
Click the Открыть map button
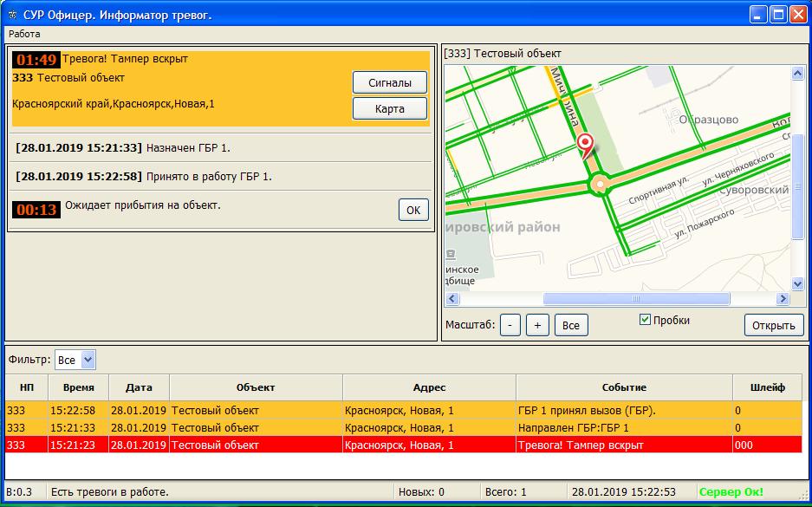[773, 326]
